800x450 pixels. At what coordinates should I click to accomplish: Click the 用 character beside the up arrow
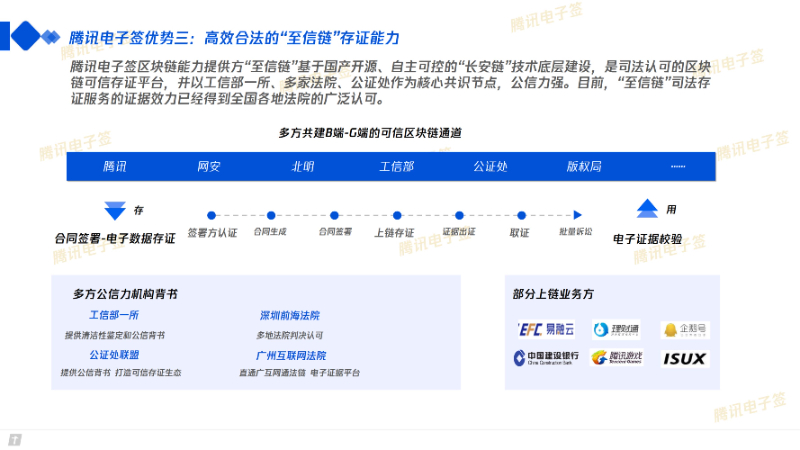(671, 209)
